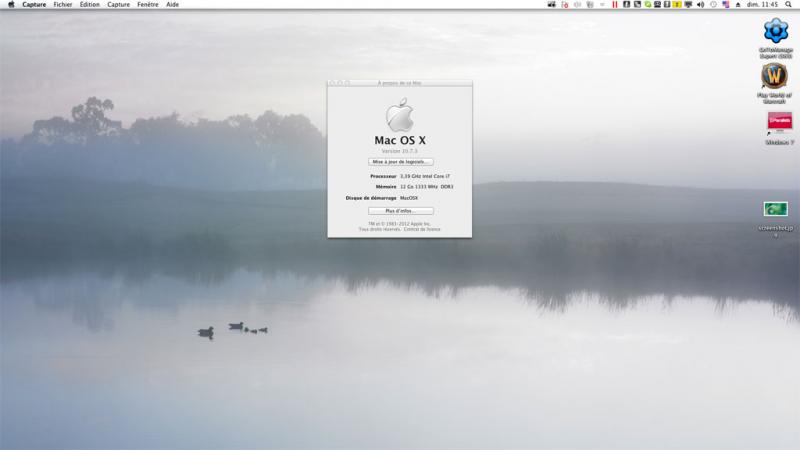This screenshot has width=800, height=450.
Task: Click the Apple logo in About window
Action: tap(399, 115)
